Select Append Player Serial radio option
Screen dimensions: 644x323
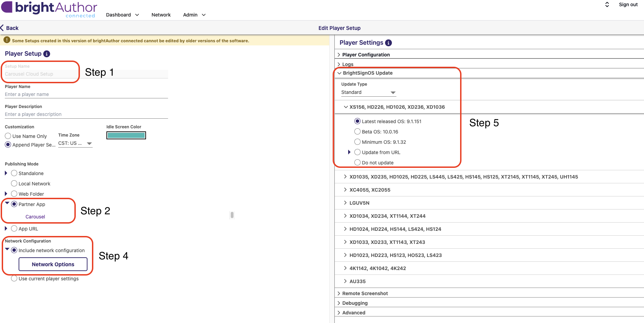[8, 144]
